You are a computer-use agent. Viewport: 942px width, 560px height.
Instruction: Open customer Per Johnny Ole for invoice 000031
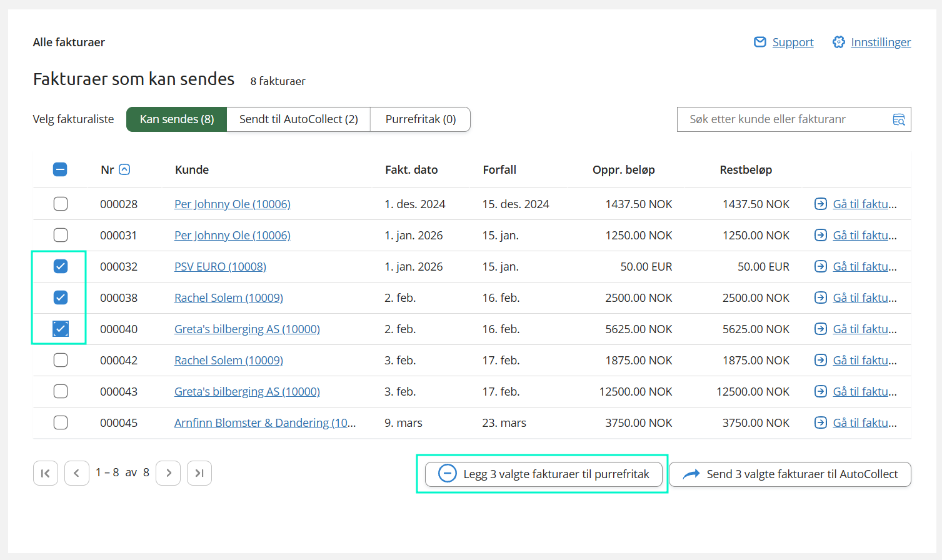pos(233,235)
